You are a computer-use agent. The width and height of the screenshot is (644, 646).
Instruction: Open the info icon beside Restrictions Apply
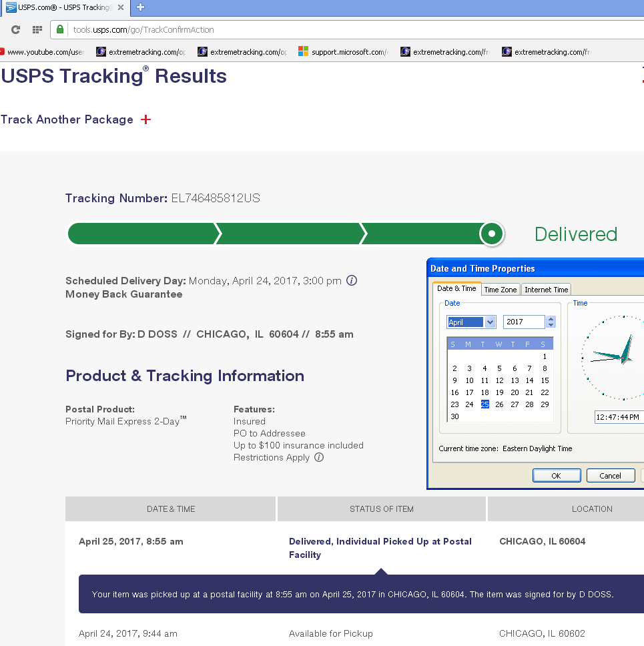coord(319,457)
